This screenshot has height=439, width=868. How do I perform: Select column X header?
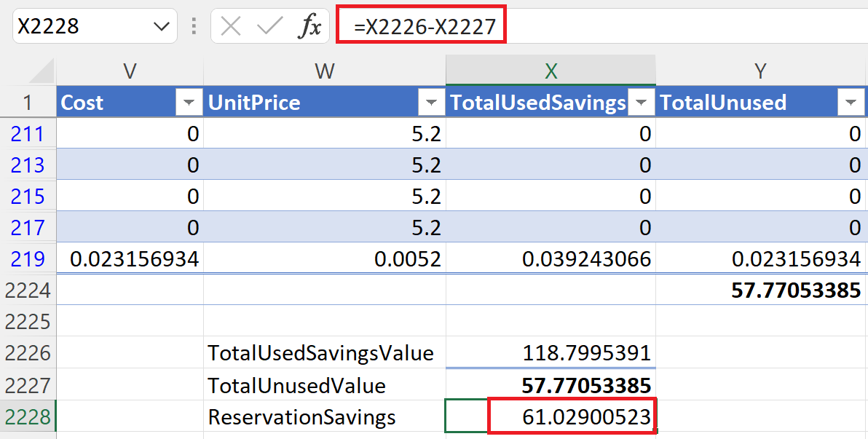pos(551,71)
